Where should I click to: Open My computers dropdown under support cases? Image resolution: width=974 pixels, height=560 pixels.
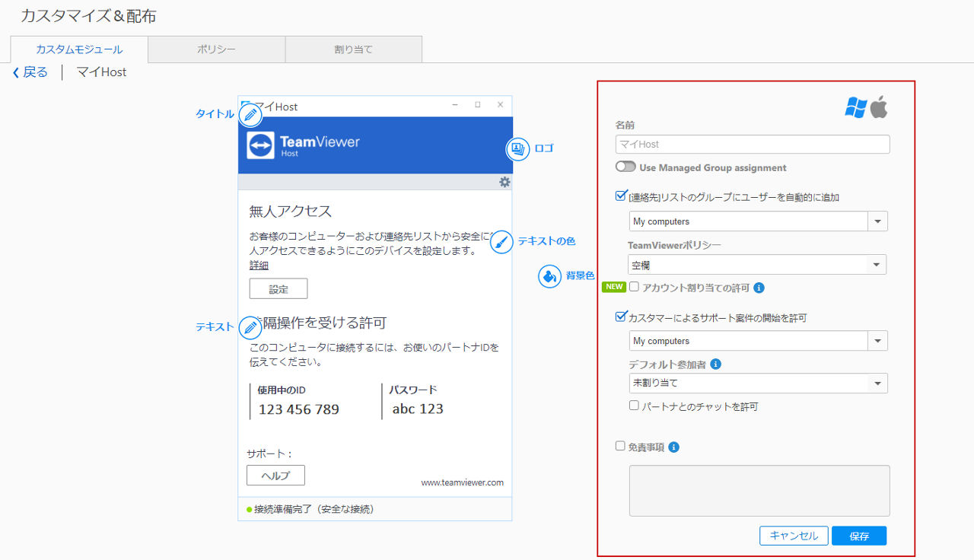pos(759,341)
